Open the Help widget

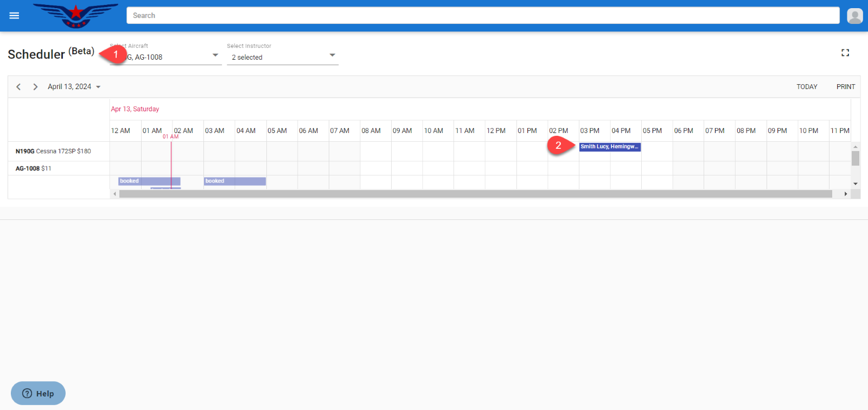[x=38, y=393]
